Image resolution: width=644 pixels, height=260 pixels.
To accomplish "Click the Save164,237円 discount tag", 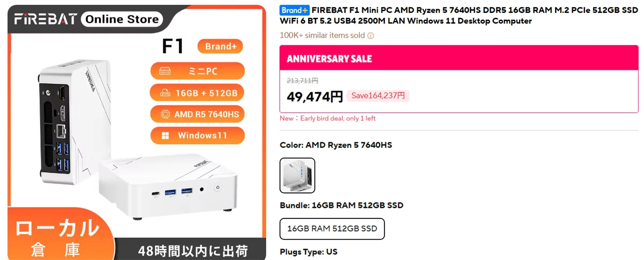I will [378, 96].
